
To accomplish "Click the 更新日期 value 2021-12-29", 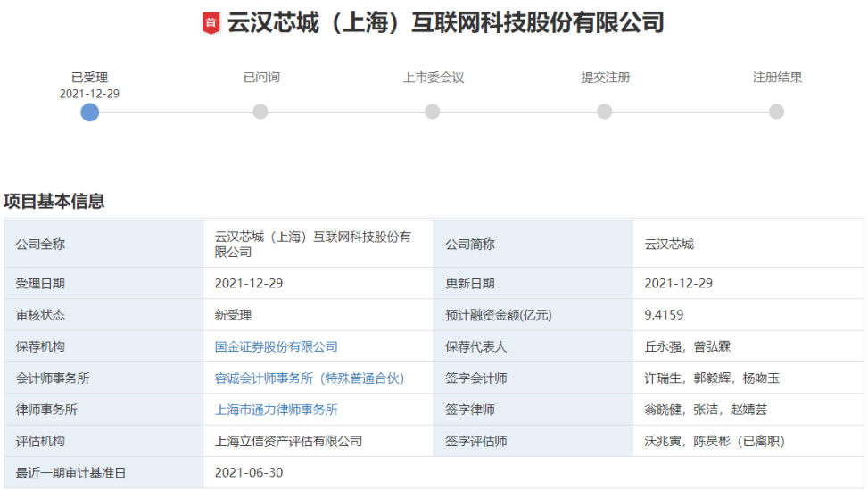I will click(679, 284).
